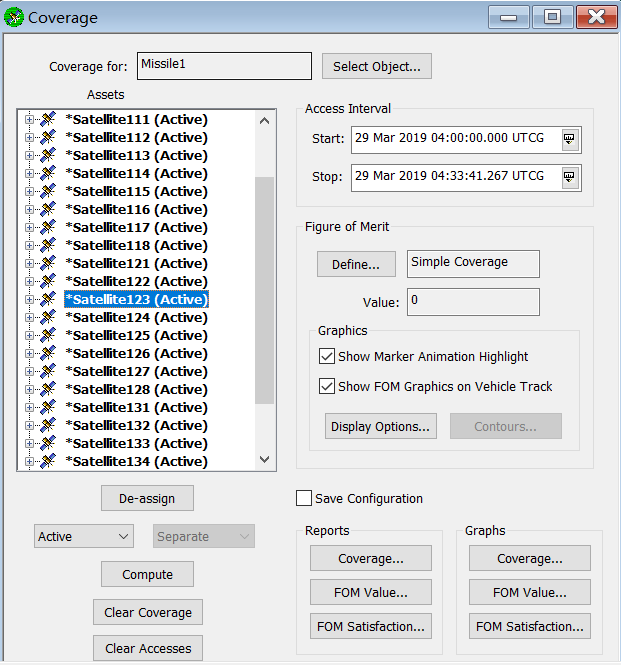Select *Satellite133 (Active) in Assets
This screenshot has height=665, width=621.
click(x=137, y=443)
